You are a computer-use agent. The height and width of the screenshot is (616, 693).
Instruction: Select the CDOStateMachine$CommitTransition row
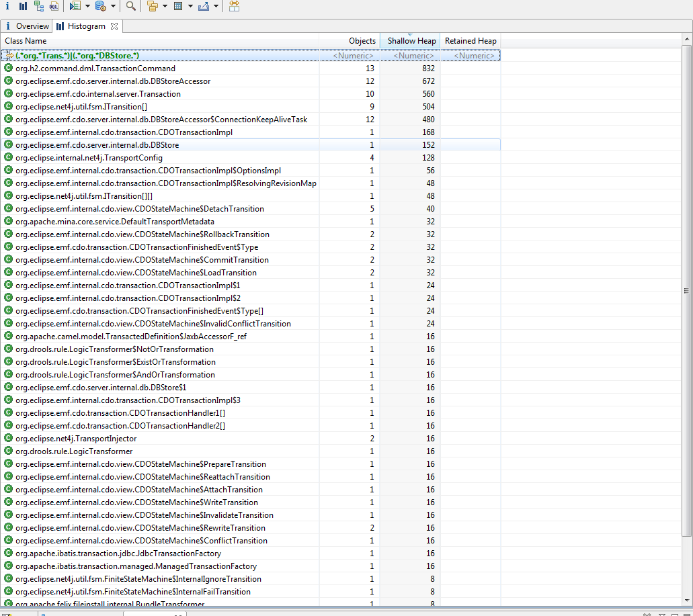tap(251, 260)
